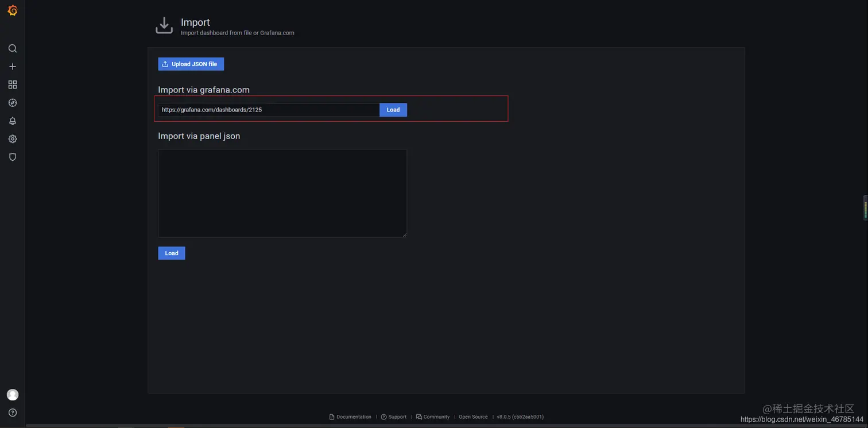868x428 pixels.
Task: Click the 'Import via panel json' label
Action: pos(199,136)
